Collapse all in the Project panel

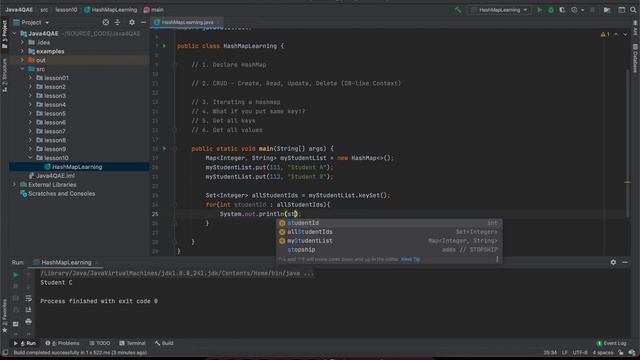click(118, 22)
